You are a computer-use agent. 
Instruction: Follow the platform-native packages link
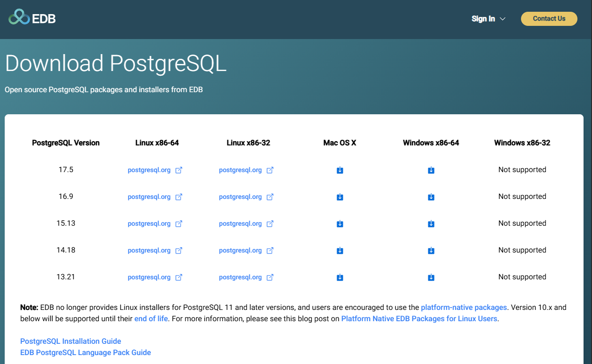(464, 308)
